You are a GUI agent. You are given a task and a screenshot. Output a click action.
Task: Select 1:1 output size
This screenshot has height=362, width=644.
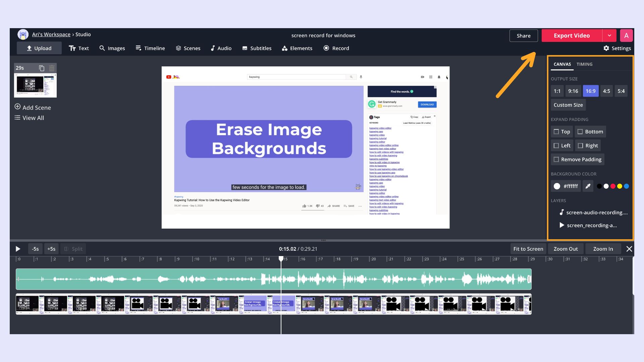[557, 91]
